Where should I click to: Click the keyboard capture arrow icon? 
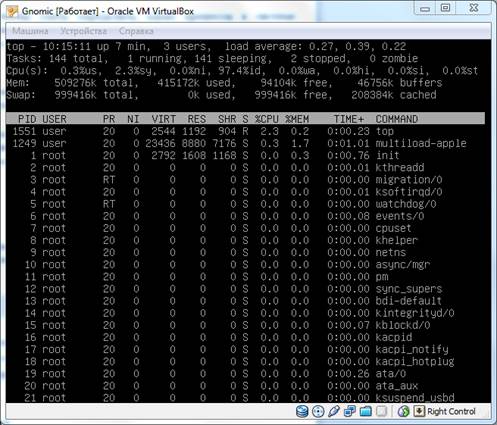(x=419, y=411)
